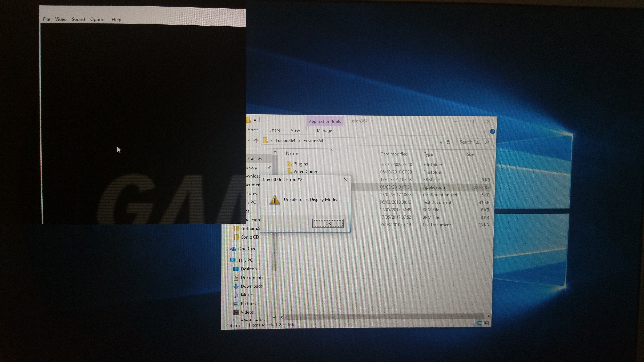Screen dimensions: 644x362
Task: Refresh the Fusion364 folder view
Action: point(448,142)
